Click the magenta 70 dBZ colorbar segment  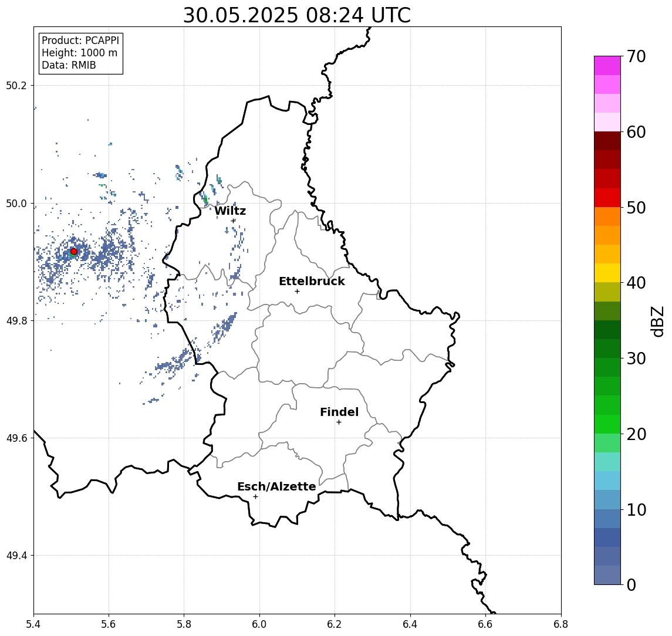tap(607, 66)
